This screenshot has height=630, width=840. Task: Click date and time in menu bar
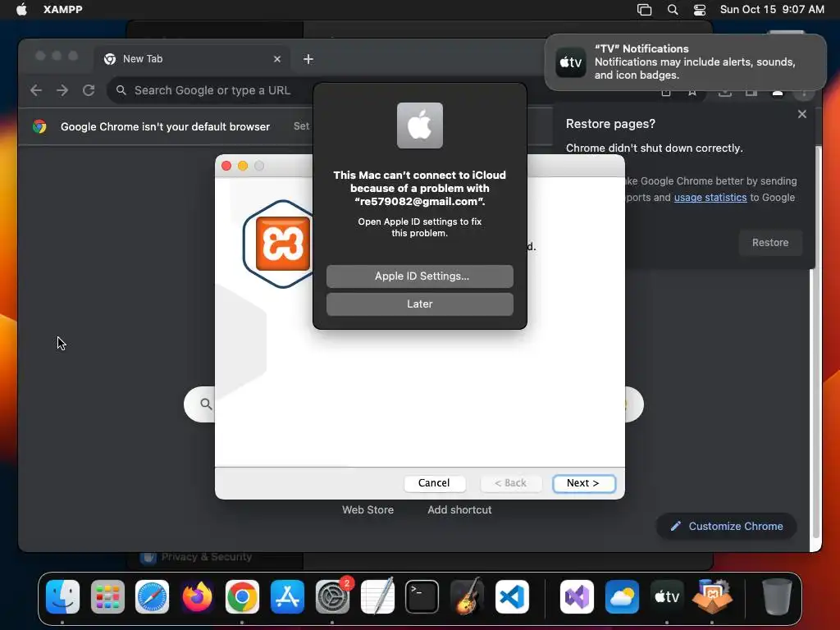click(x=772, y=9)
